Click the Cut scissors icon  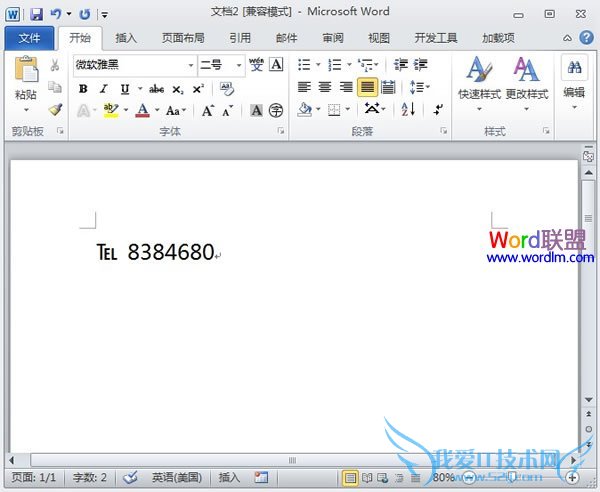[x=55, y=66]
